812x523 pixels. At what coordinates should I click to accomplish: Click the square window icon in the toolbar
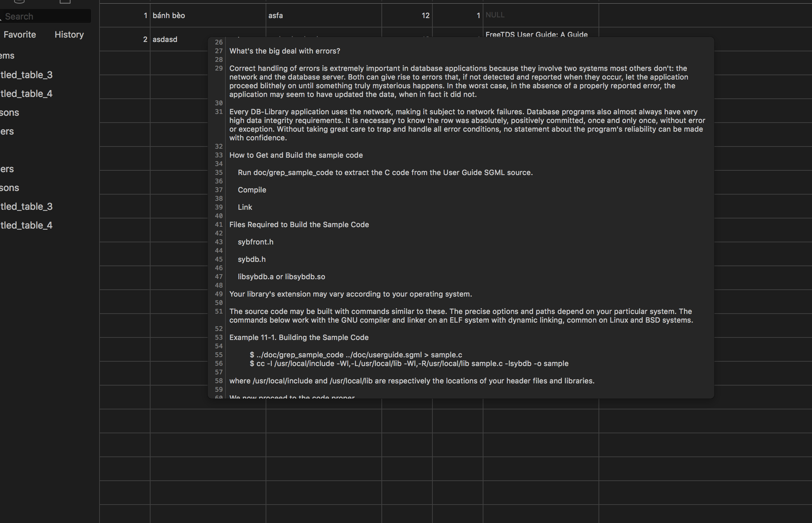click(65, 2)
